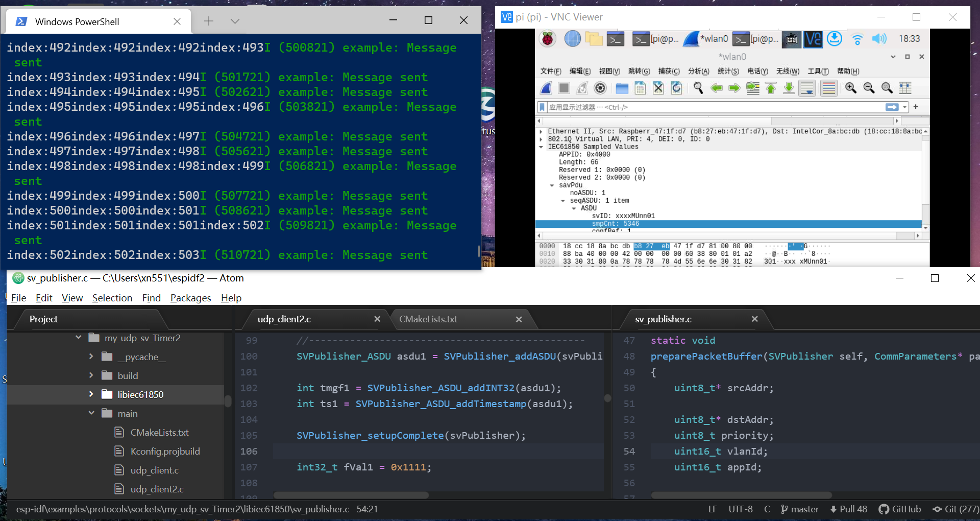Stop the running capture with square icon
Screen dimensions: 980x521
pos(564,88)
